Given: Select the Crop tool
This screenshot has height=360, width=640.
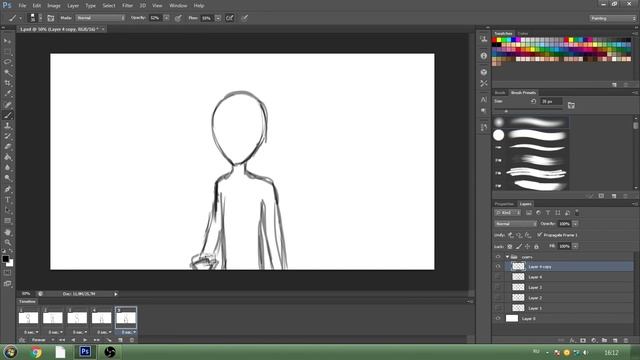Looking at the screenshot, I should click(x=7, y=83).
